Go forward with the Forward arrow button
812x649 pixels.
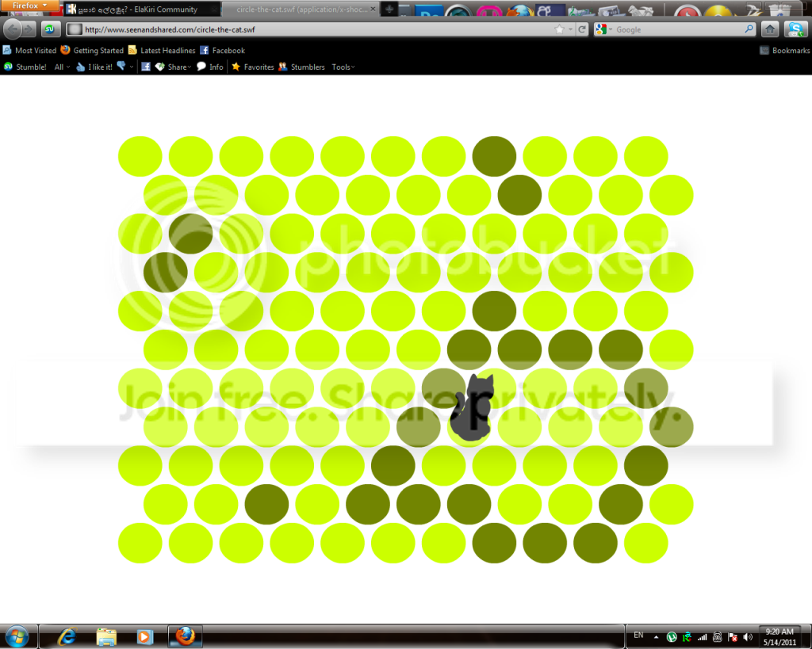pos(29,29)
